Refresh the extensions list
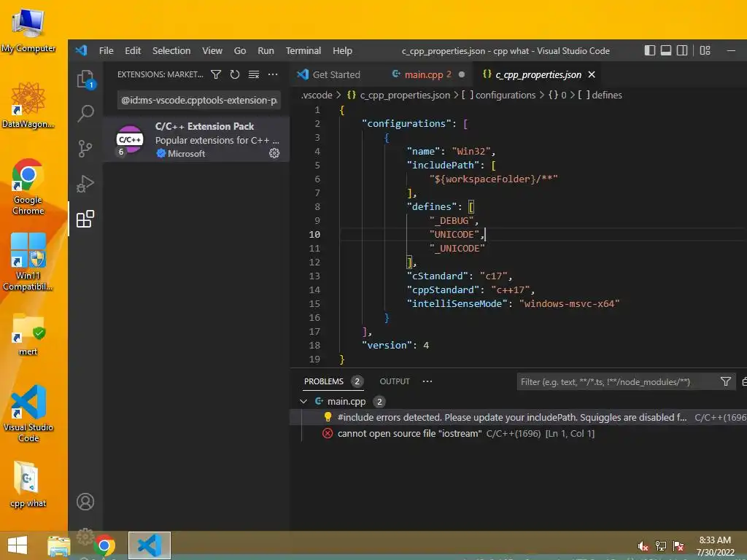The width and height of the screenshot is (747, 560). point(234,74)
